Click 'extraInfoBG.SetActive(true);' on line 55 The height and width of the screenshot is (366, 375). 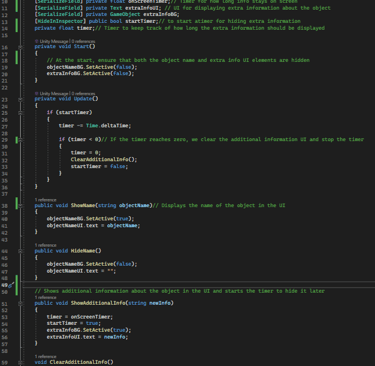[x=89, y=330]
